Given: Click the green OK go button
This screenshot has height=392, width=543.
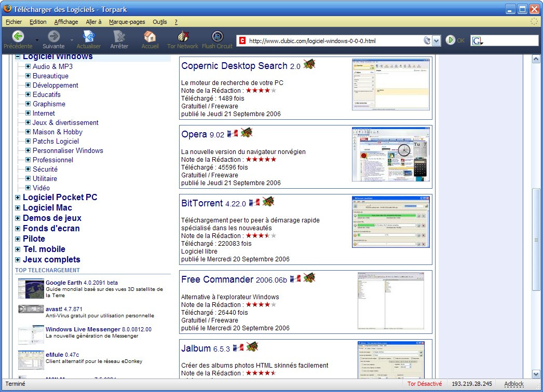Looking at the screenshot, I should (x=451, y=40).
